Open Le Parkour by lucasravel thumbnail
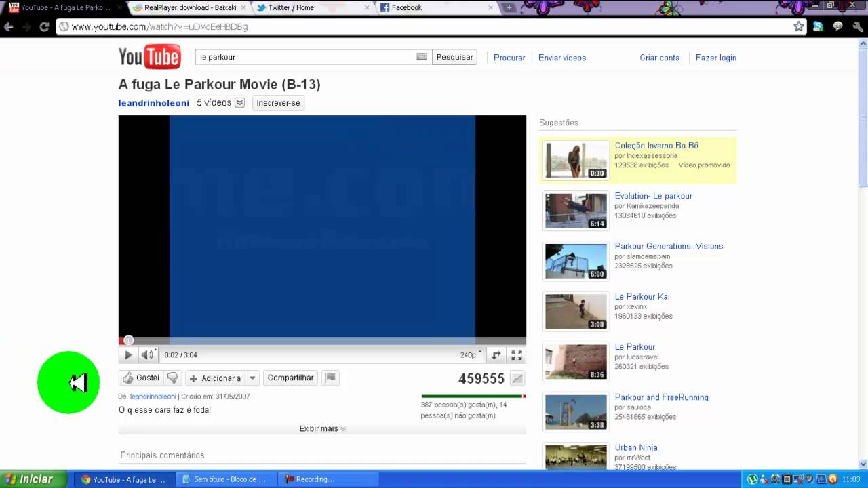The width and height of the screenshot is (868, 488). click(x=576, y=361)
